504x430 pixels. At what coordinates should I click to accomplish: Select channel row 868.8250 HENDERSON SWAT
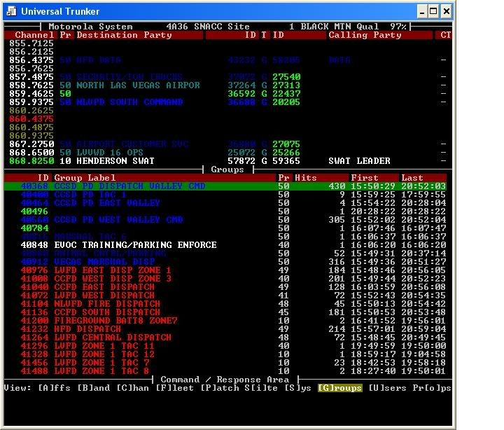pyautogui.click(x=228, y=160)
